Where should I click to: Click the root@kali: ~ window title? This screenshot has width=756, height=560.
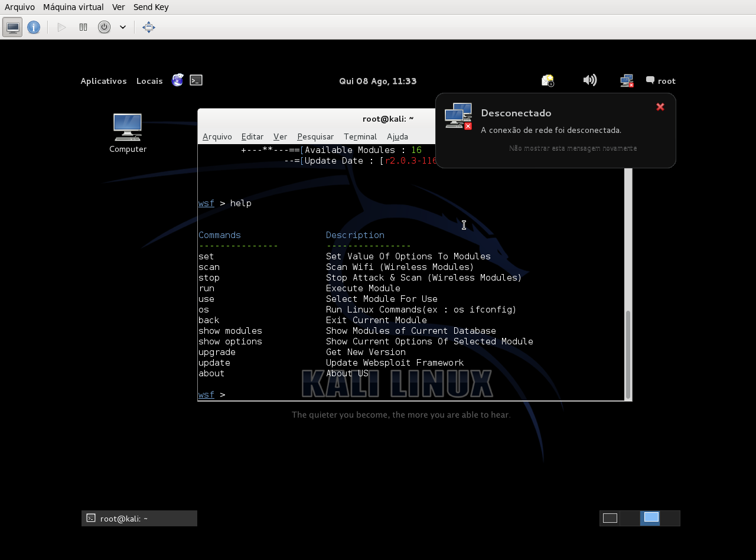388,119
